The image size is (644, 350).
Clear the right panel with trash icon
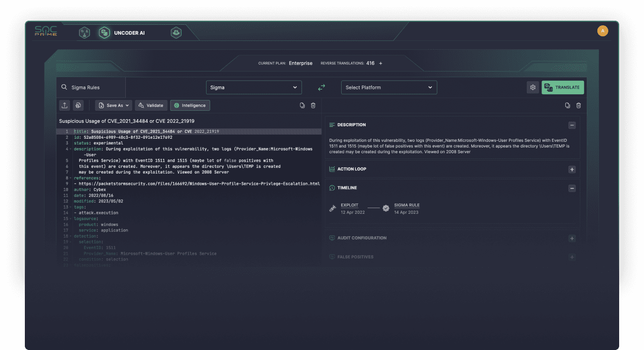[x=578, y=106]
